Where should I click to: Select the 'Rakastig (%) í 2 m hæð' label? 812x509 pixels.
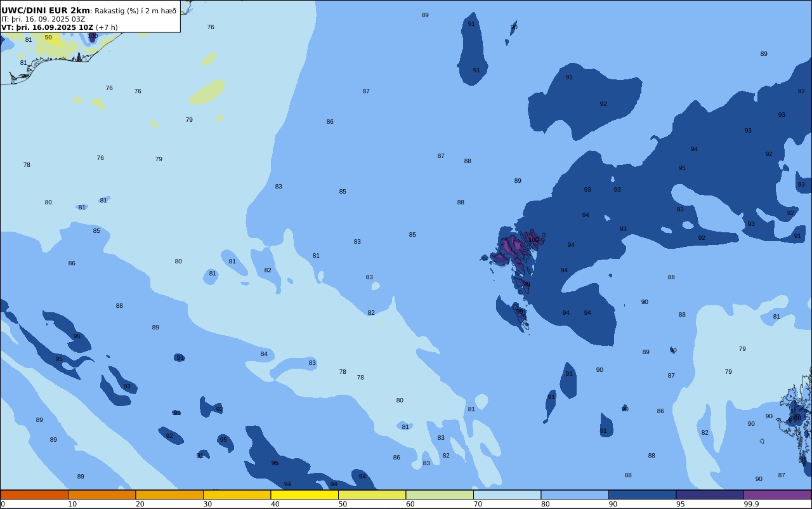coord(136,11)
